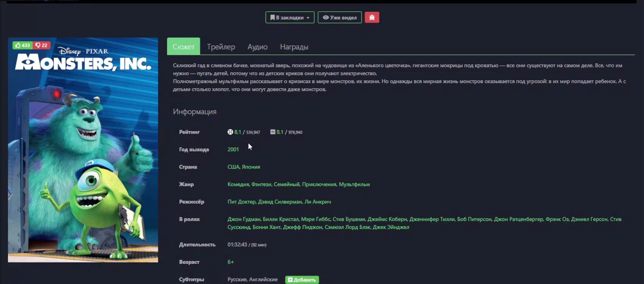The height and width of the screenshot is (284, 644).
Task: Open actor 'Джефф Пиджон' page
Action: click(x=303, y=227)
